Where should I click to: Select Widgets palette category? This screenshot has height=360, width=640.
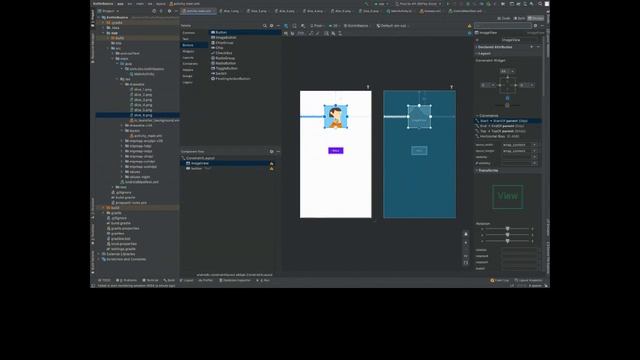189,51
